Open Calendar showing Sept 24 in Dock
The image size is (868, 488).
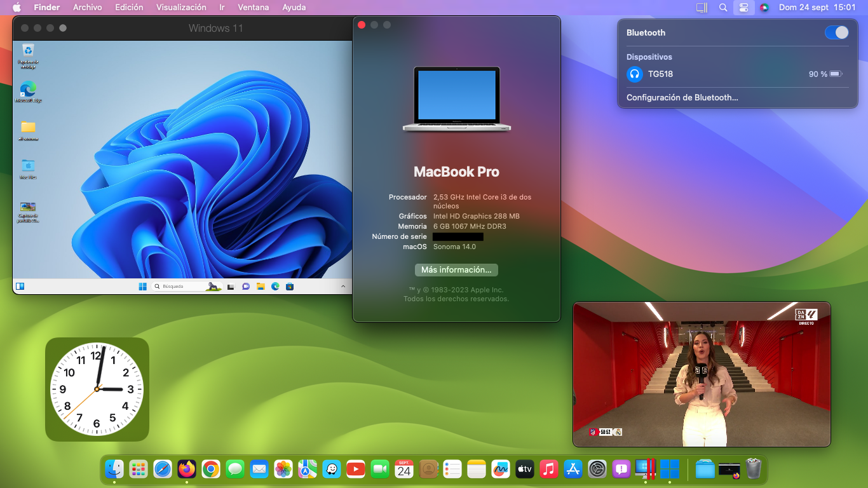404,470
